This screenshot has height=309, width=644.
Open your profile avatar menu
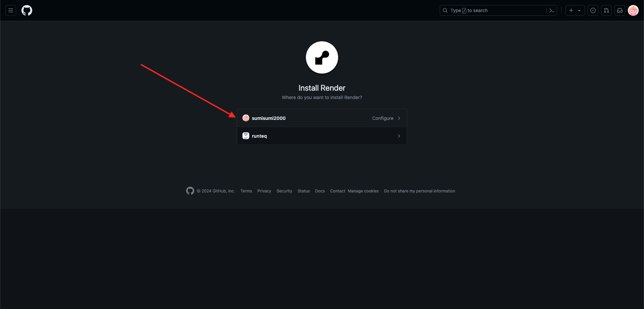pos(633,10)
